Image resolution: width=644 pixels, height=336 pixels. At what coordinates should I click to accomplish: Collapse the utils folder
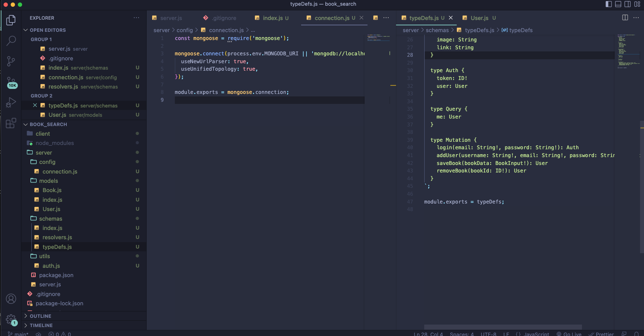(84, 256)
